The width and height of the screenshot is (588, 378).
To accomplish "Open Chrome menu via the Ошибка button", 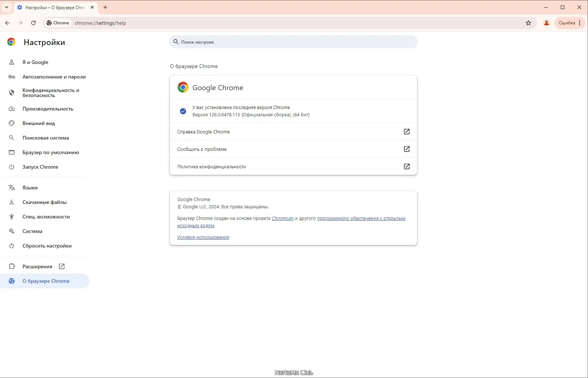I will click(570, 23).
